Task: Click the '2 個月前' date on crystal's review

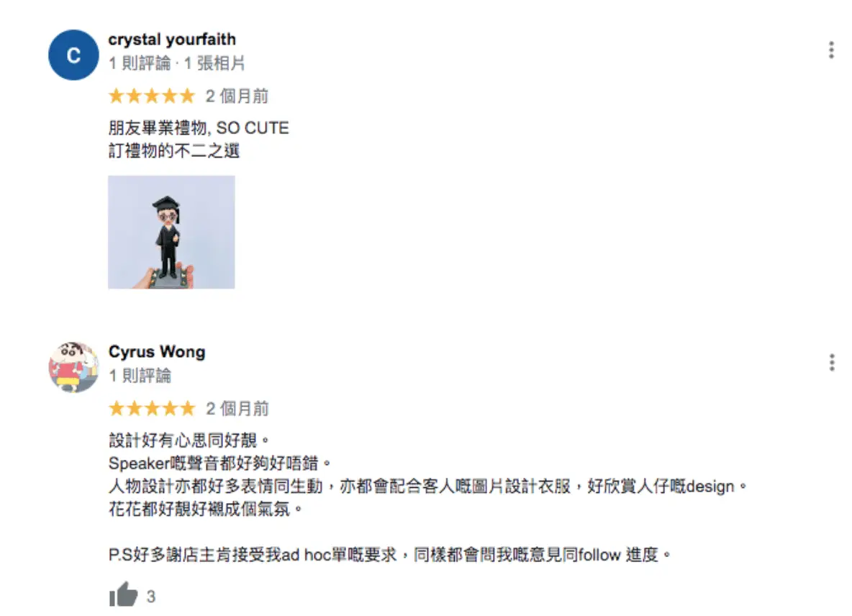Action: [x=237, y=96]
